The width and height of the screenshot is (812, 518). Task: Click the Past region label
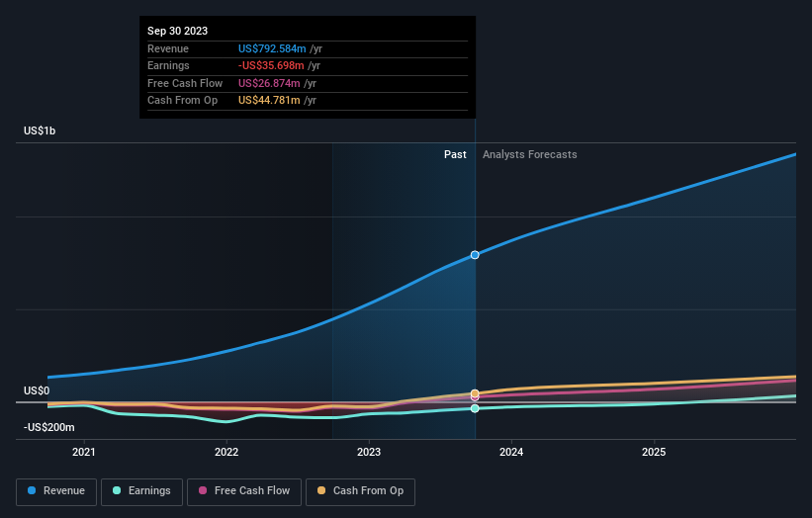455,154
